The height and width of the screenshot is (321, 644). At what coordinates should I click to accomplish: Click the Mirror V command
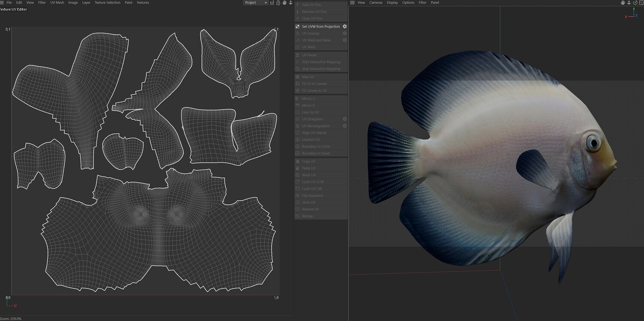point(321,105)
